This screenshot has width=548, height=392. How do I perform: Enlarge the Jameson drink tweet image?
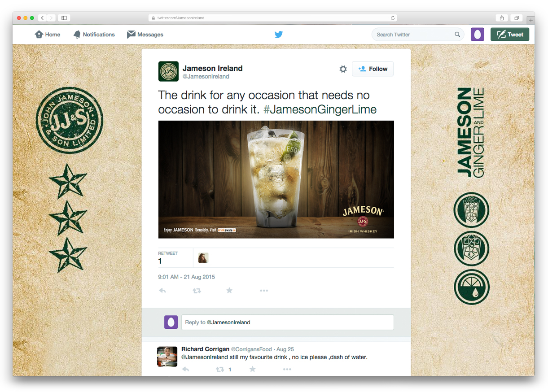(x=276, y=179)
